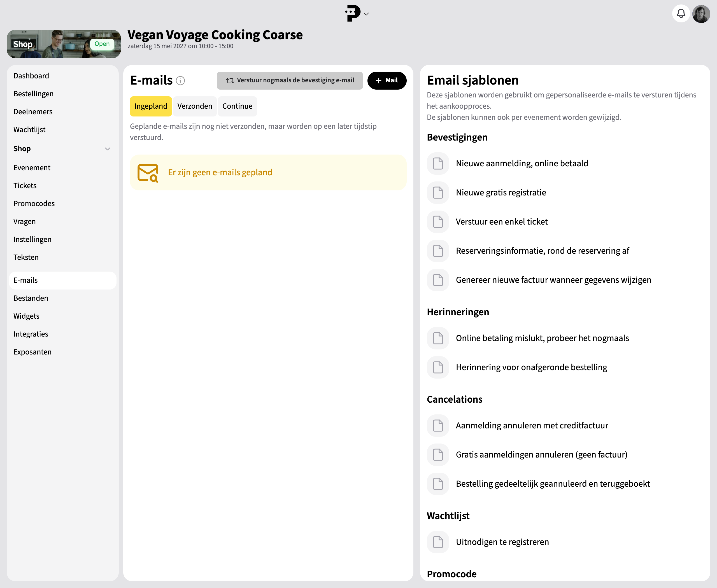Click the file icon for Reserveringsinformatie template

(x=438, y=251)
